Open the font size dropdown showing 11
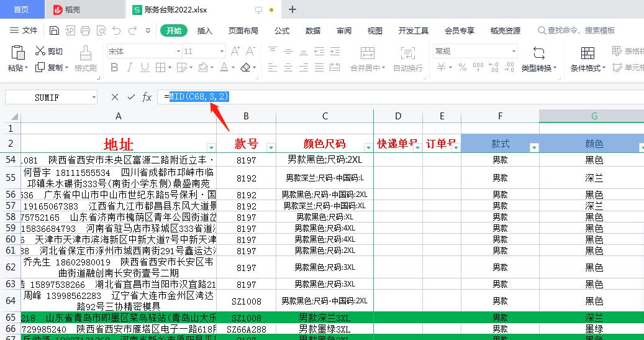This screenshot has height=340, width=644. 222,52
